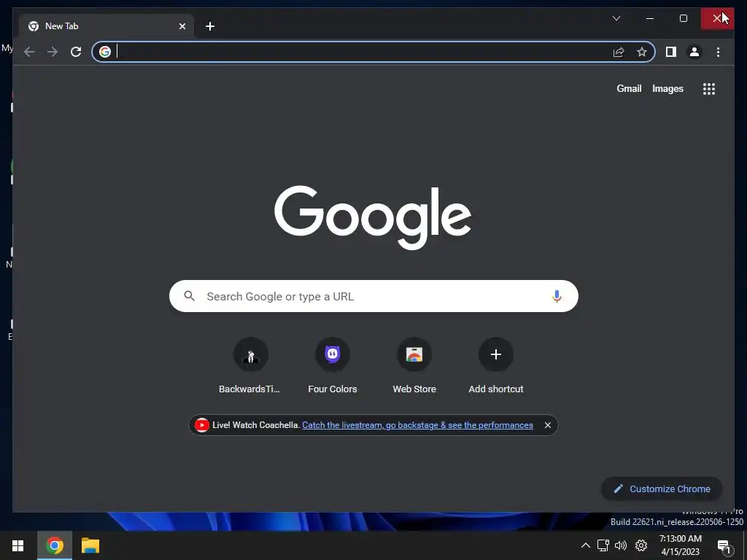Open the profile avatar menu
The image size is (747, 560).
click(694, 52)
